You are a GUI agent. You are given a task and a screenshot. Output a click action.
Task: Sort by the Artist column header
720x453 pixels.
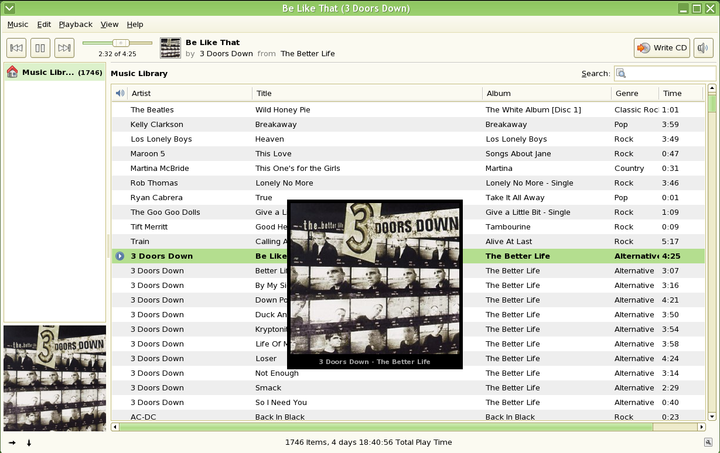[189, 93]
